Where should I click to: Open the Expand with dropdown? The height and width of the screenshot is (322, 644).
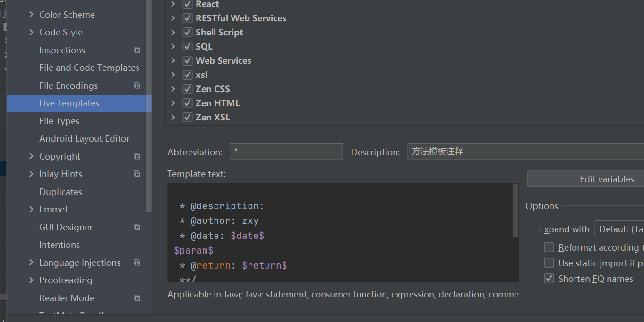click(x=619, y=229)
